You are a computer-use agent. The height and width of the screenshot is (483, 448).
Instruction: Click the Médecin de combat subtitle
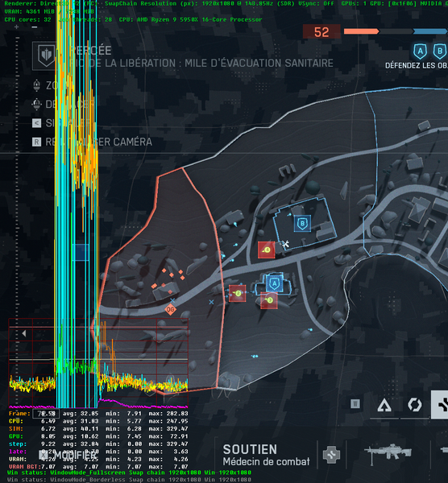[x=266, y=462]
